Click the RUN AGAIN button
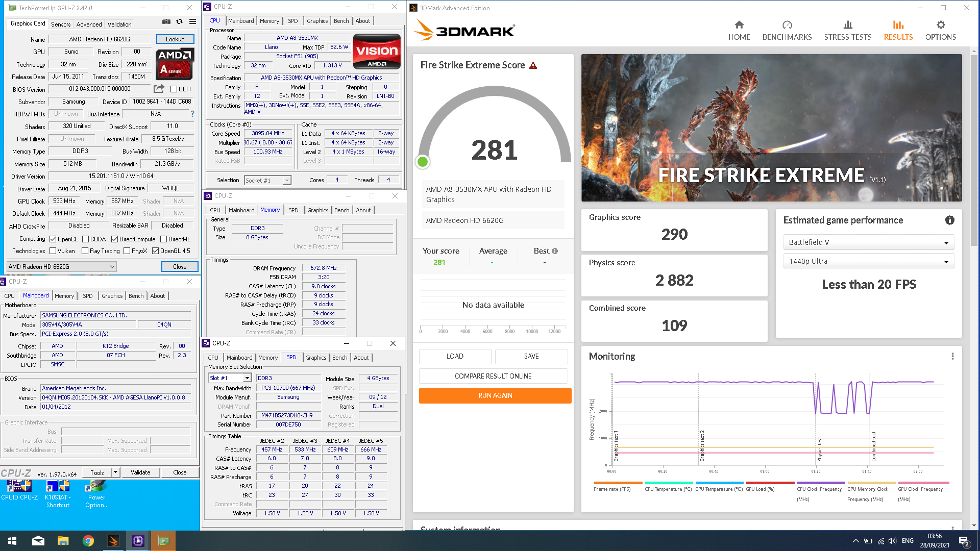Image resolution: width=980 pixels, height=551 pixels. [x=495, y=395]
